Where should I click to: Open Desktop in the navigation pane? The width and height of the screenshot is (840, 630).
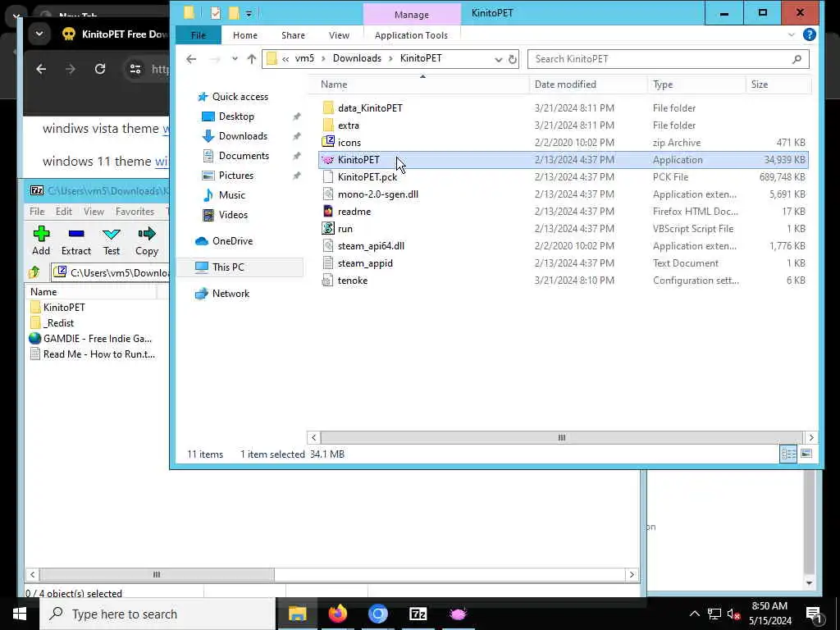click(x=236, y=116)
